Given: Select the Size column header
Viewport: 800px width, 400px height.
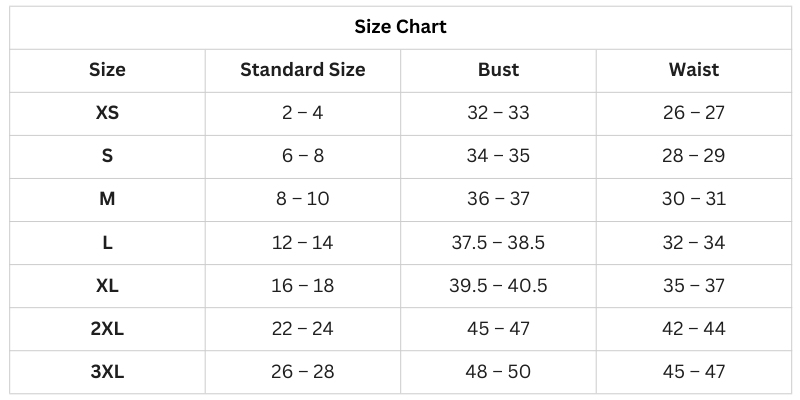Looking at the screenshot, I should coord(107,70).
